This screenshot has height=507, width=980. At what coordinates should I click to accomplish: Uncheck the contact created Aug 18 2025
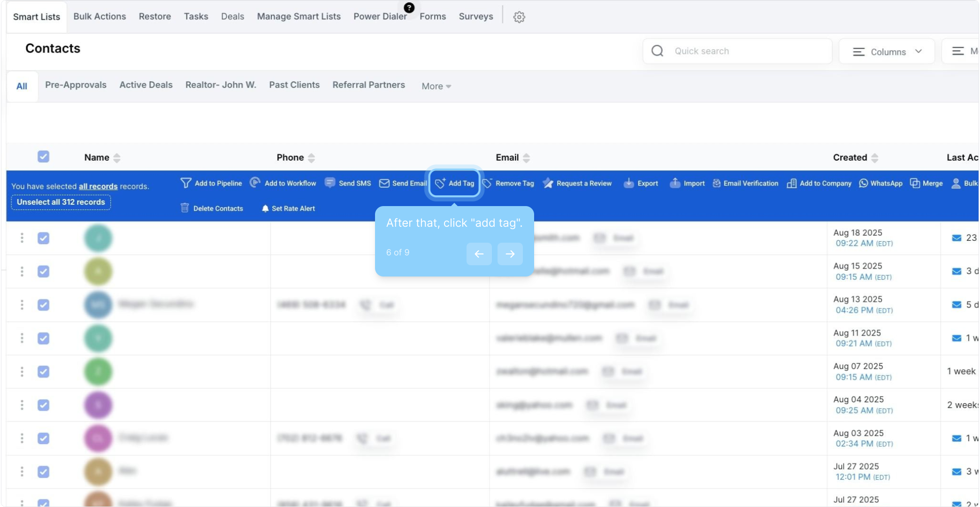tap(44, 238)
